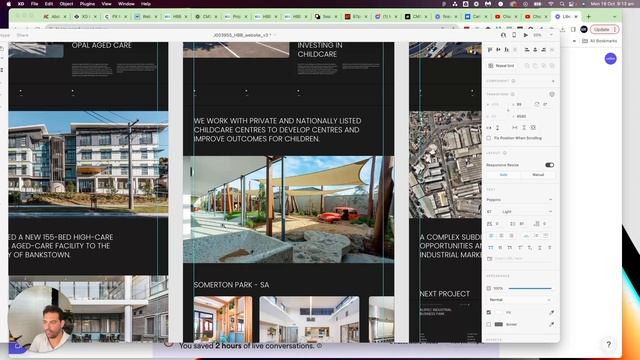Open the Window menu
This screenshot has width=640, height=360.
click(126, 4)
